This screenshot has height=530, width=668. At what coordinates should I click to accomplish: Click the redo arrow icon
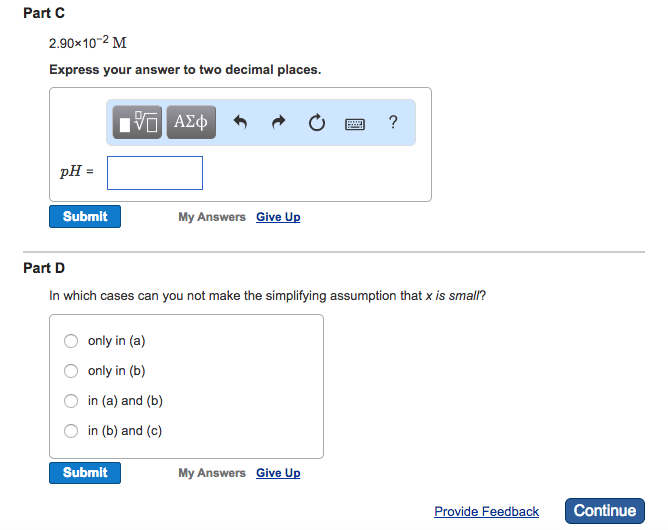click(x=279, y=122)
